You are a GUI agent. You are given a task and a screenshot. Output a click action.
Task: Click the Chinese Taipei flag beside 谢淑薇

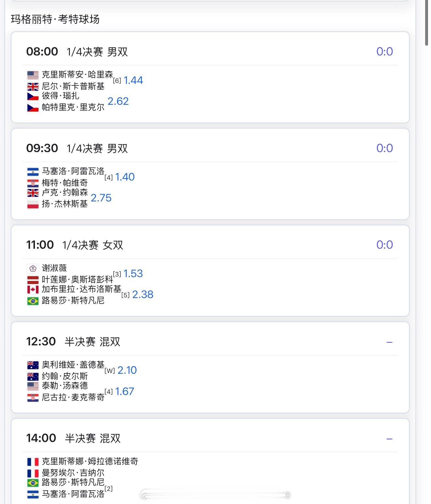pos(33,268)
